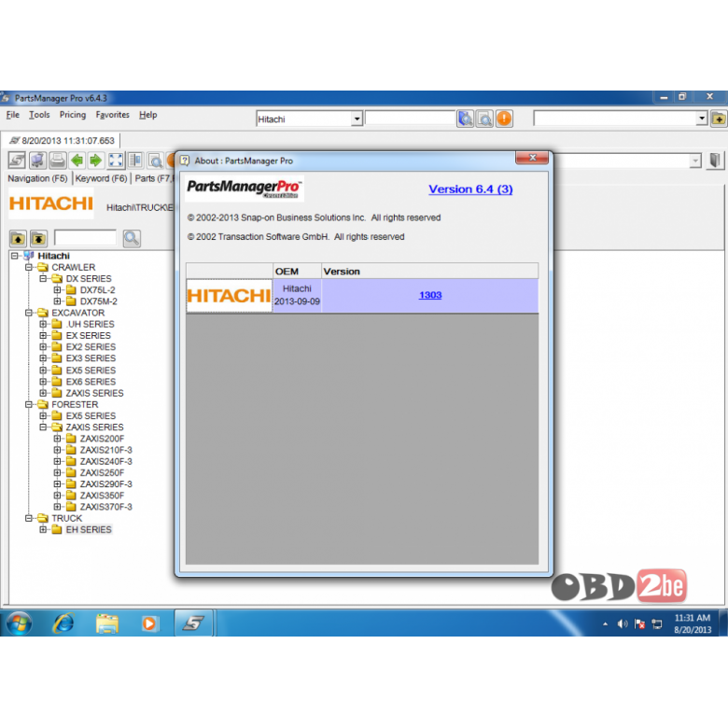Collapse the Hitachi root tree node
Image resolution: width=728 pixels, height=728 pixels.
[x=15, y=256]
